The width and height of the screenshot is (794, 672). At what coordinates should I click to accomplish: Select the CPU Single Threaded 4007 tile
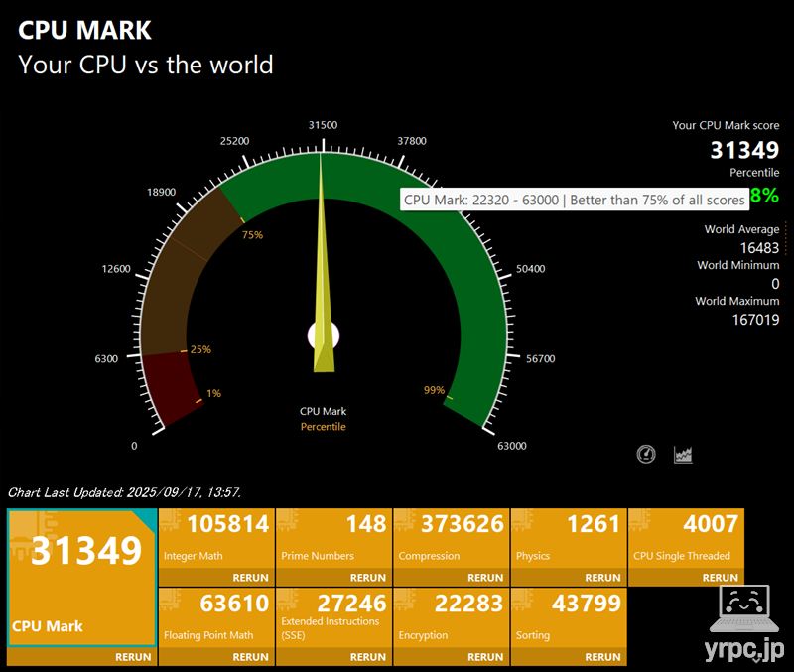pos(687,538)
